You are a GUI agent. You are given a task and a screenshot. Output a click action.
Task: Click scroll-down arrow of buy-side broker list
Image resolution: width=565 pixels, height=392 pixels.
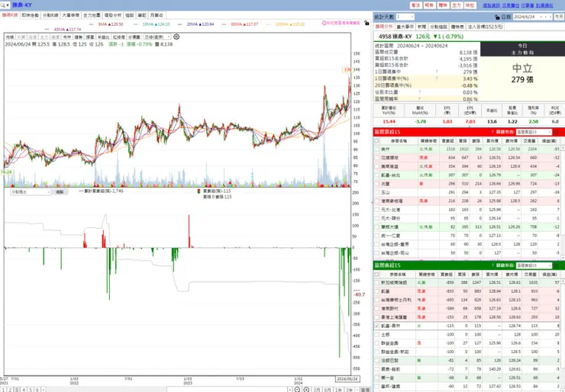pos(563,257)
